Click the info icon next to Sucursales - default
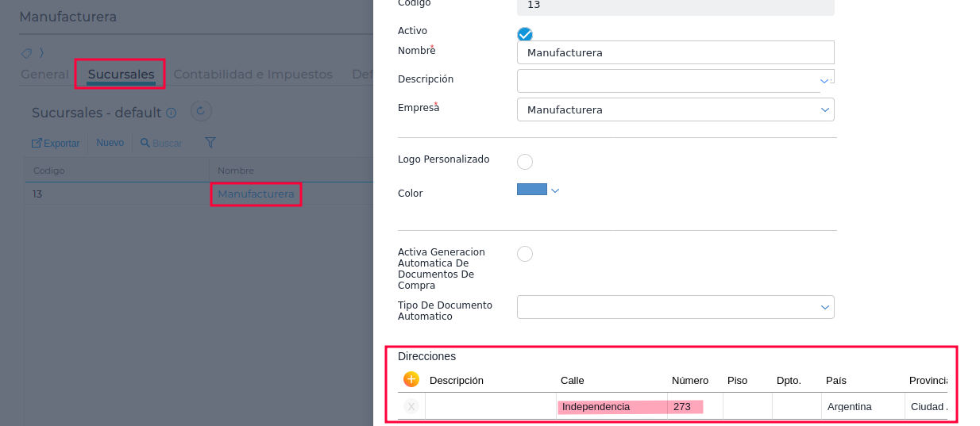The image size is (980, 426). click(x=171, y=113)
